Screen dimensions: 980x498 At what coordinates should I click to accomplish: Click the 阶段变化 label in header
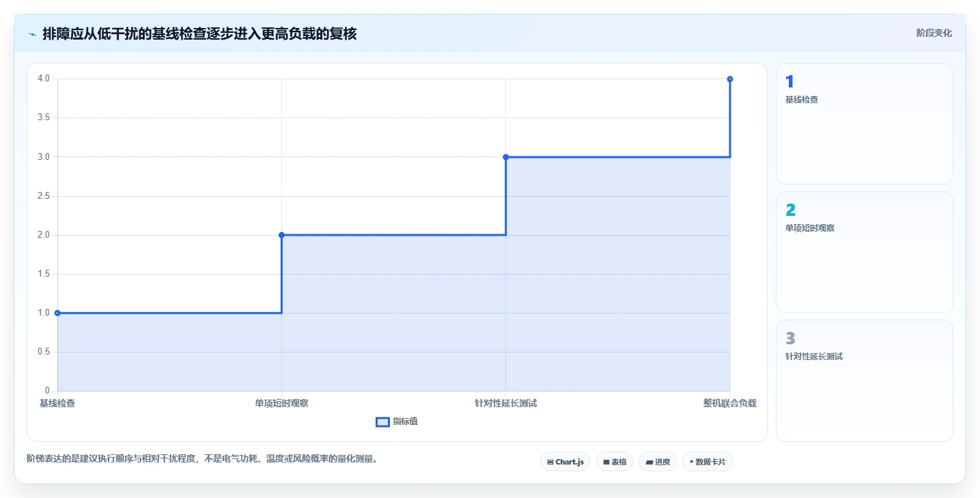point(934,33)
